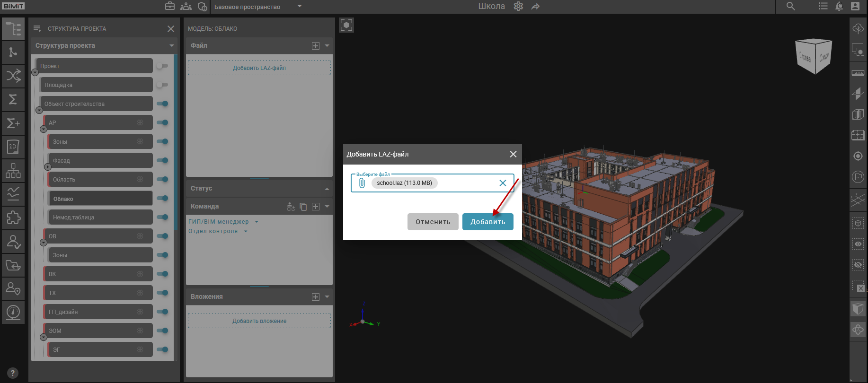Collapse the Статус section arrow
Viewport: 868px width, 383px height.
[x=327, y=189]
